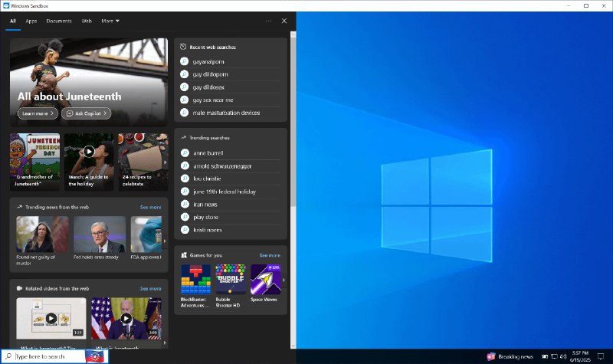Click the network icon in system tray
This screenshot has width=613, height=364.
(554, 356)
